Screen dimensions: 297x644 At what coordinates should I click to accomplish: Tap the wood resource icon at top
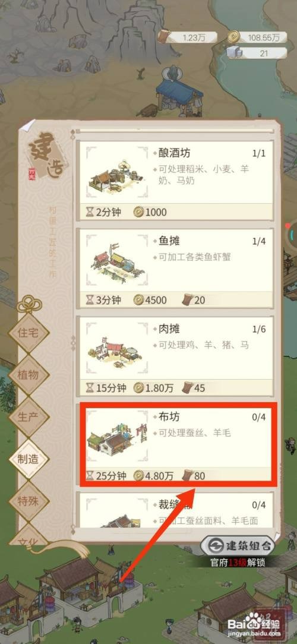point(164,37)
